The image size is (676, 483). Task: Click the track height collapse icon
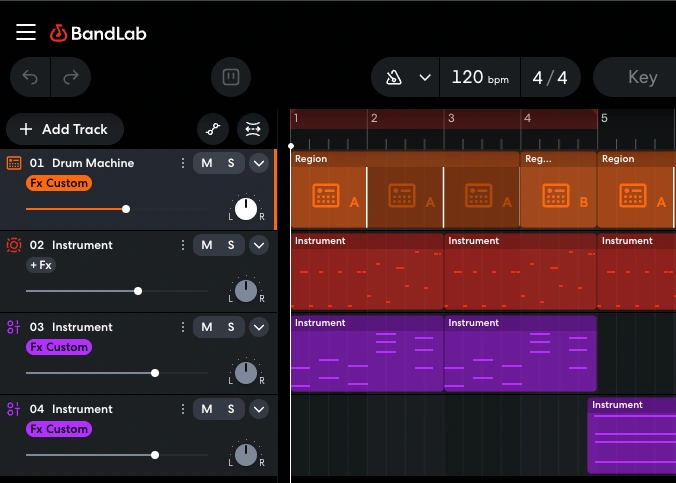point(253,129)
